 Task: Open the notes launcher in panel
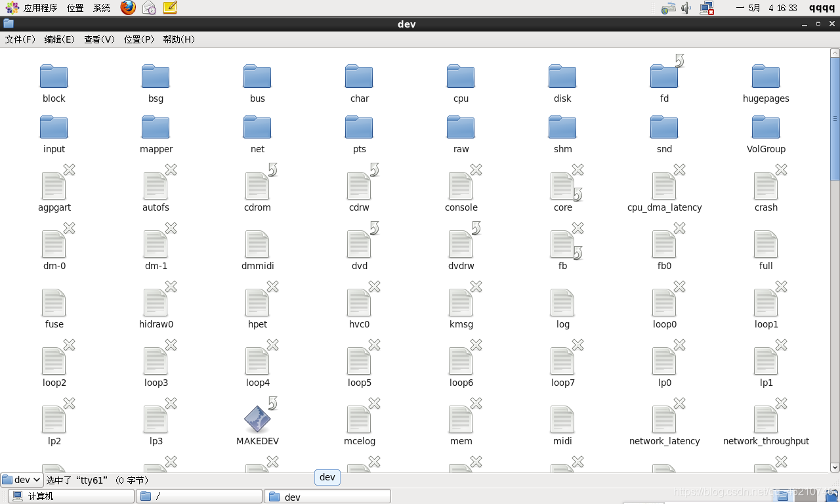(170, 8)
